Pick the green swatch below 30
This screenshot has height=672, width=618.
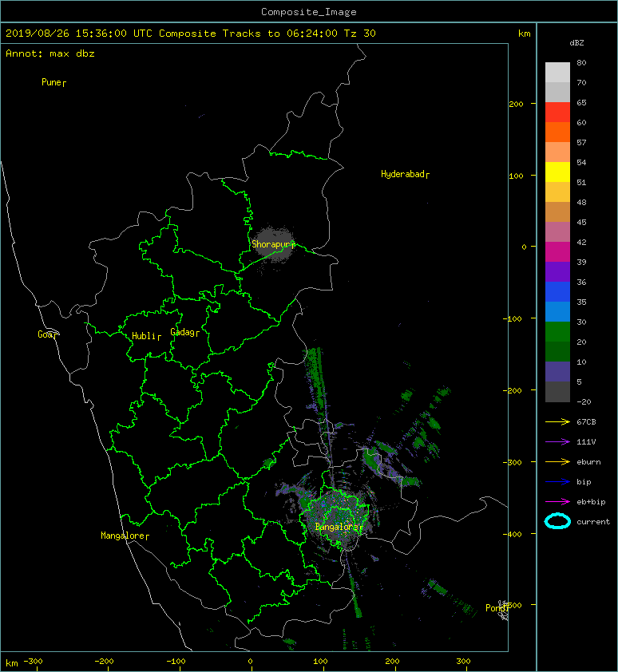click(x=557, y=331)
